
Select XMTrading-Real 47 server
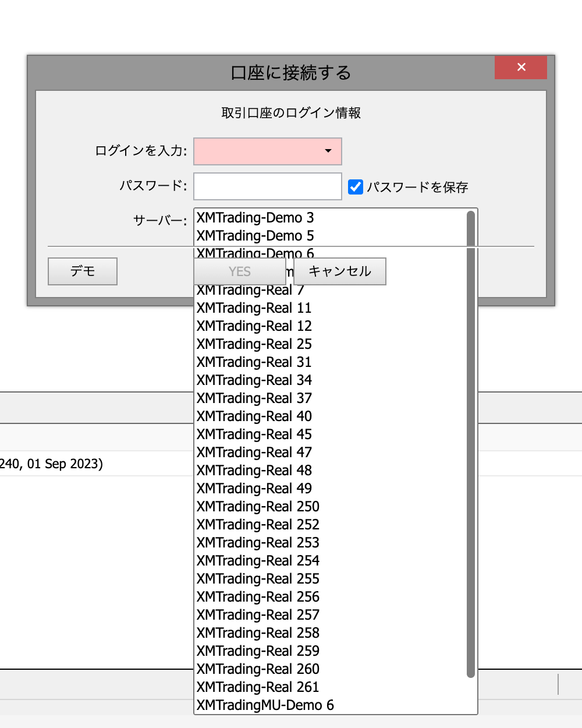click(x=331, y=453)
